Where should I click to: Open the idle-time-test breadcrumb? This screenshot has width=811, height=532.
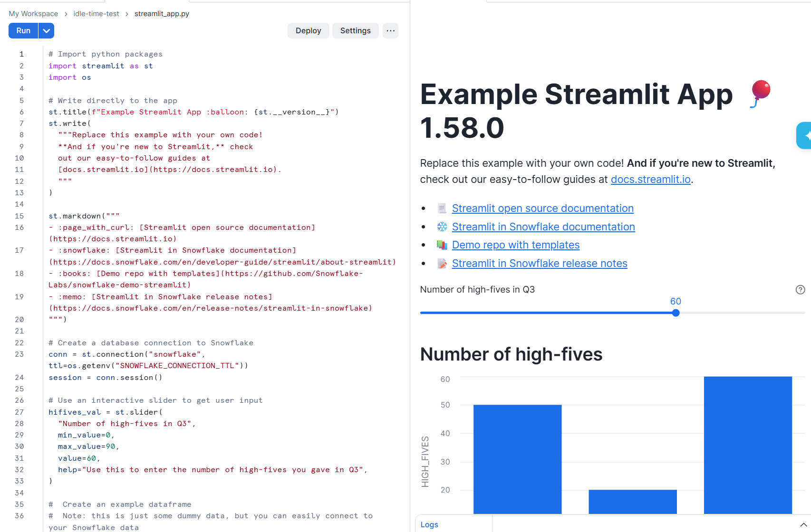(x=96, y=14)
